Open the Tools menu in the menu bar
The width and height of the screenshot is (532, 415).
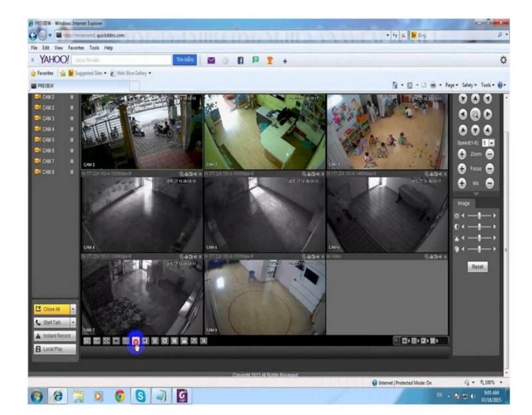[x=93, y=47]
